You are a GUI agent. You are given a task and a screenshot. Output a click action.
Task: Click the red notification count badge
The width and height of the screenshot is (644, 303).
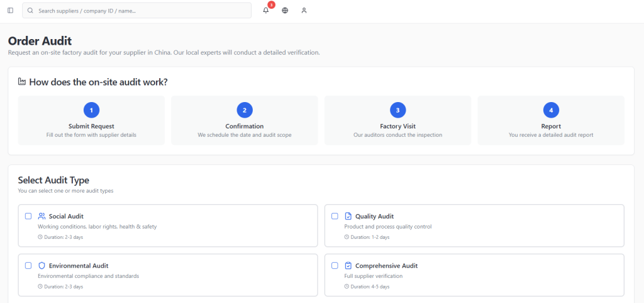271,4
